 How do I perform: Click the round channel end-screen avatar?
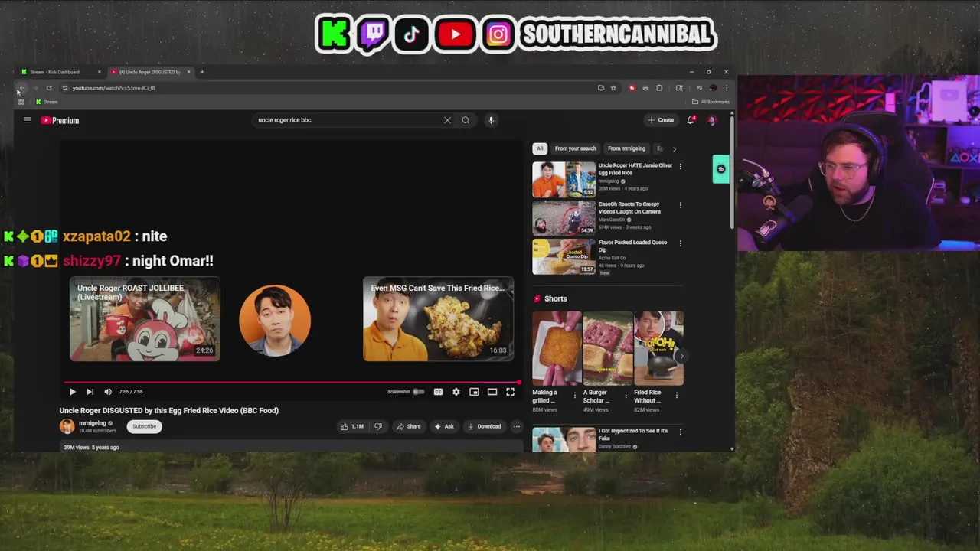[x=275, y=320]
